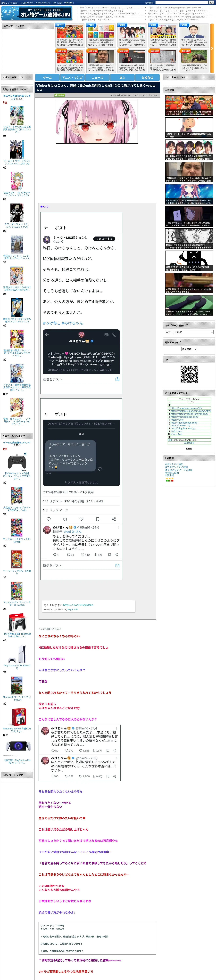Click the QR code image in sidebar

pos(189,374)
